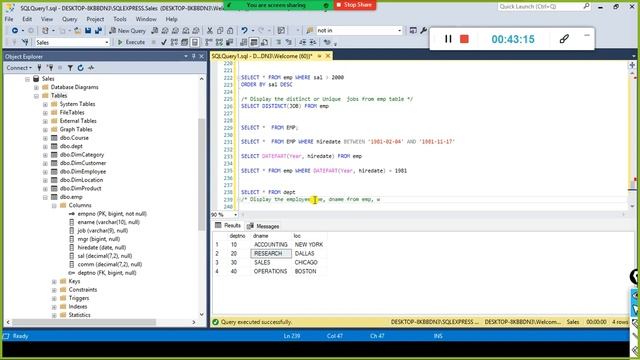Toggle Include Actual Execution Plan

tap(209, 42)
